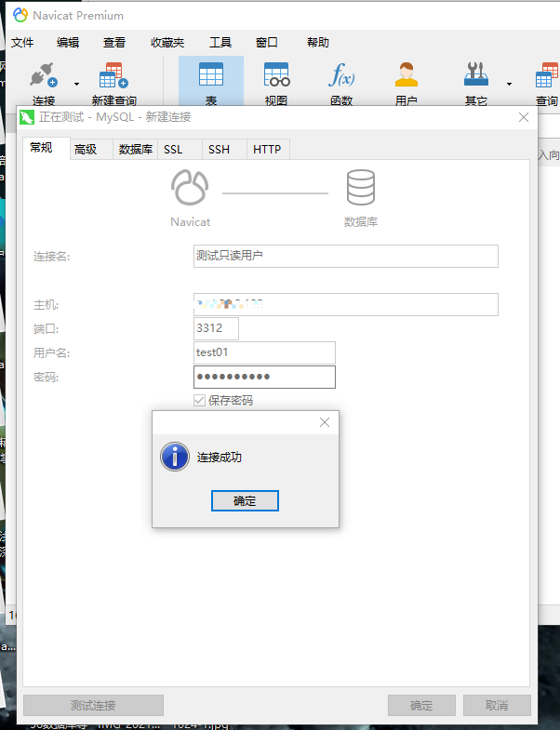Viewport: 560px width, 730px height.
Task: Switch to the 常规 tab
Action: [x=47, y=148]
